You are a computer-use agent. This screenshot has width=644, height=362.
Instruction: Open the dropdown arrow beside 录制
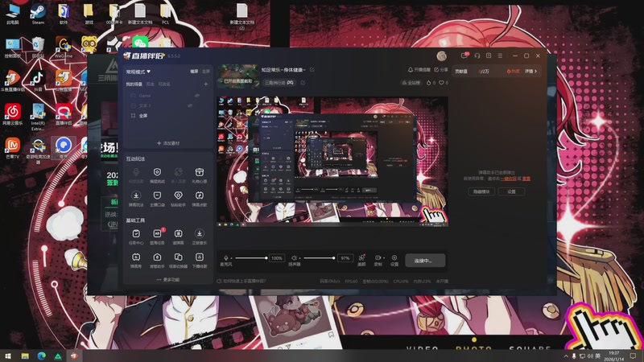384,257
